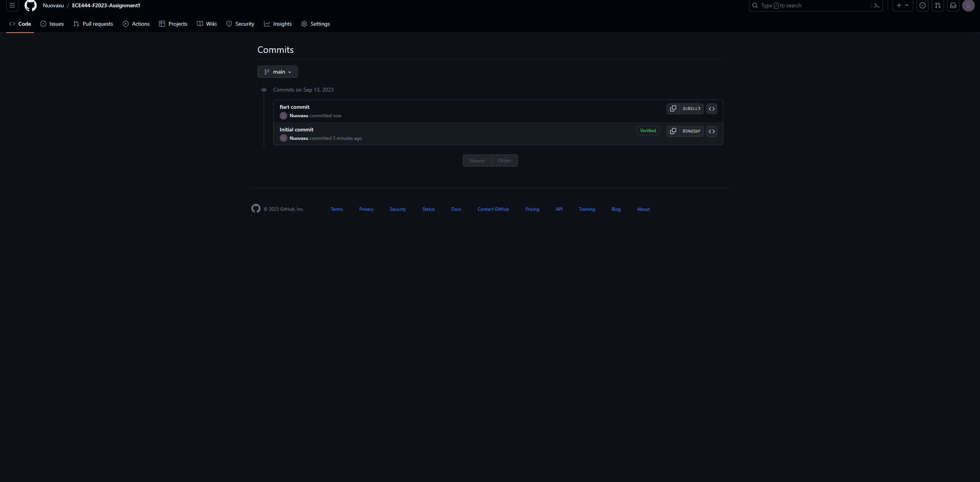The height and width of the screenshot is (482, 980).
Task: Open the hamburger navigation menu
Action: (12, 5)
